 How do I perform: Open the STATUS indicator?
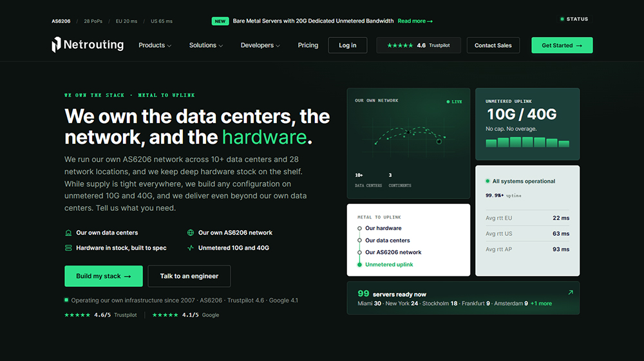(574, 19)
